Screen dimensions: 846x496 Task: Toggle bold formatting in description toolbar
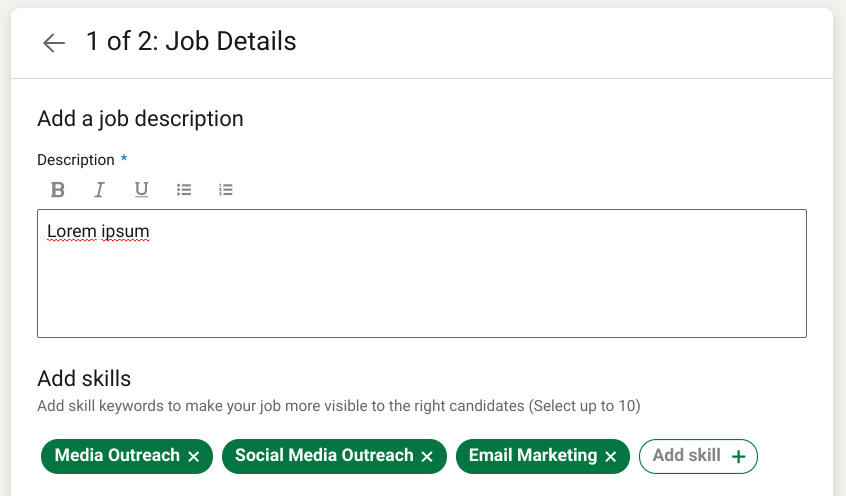point(58,189)
